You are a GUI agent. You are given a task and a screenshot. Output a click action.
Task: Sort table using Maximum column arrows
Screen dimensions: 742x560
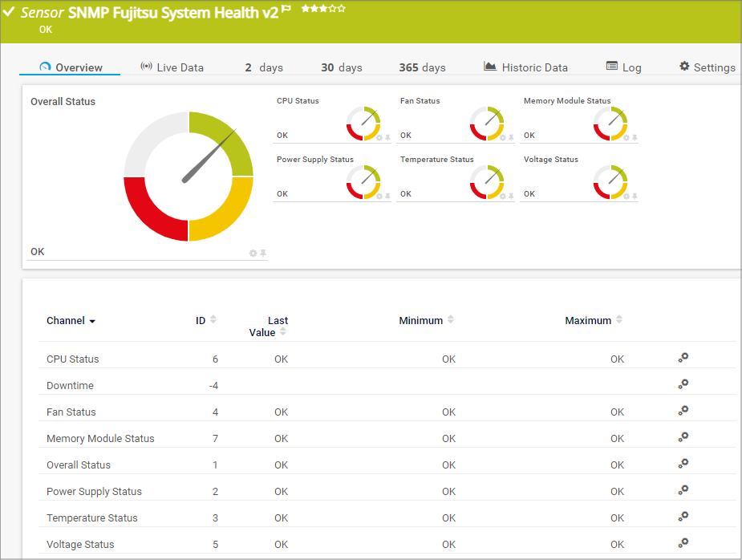618,320
